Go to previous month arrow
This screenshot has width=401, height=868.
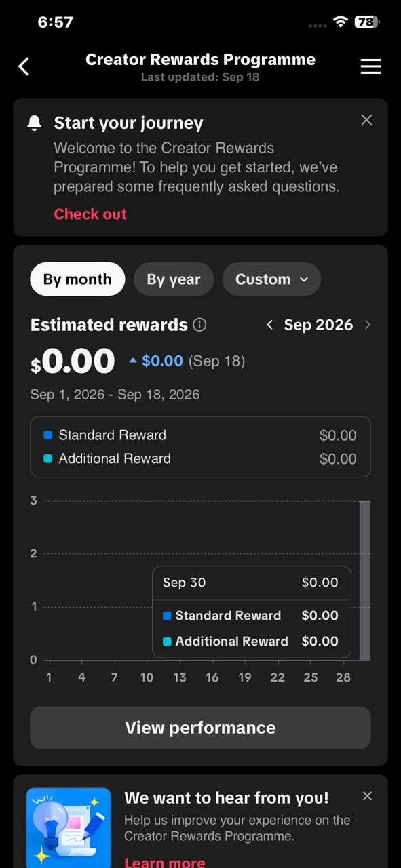click(270, 325)
